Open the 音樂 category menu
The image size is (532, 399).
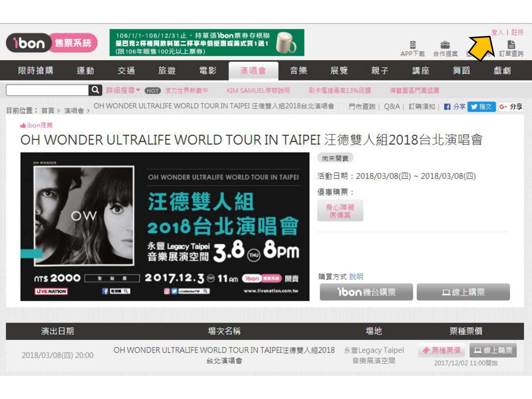tap(298, 71)
